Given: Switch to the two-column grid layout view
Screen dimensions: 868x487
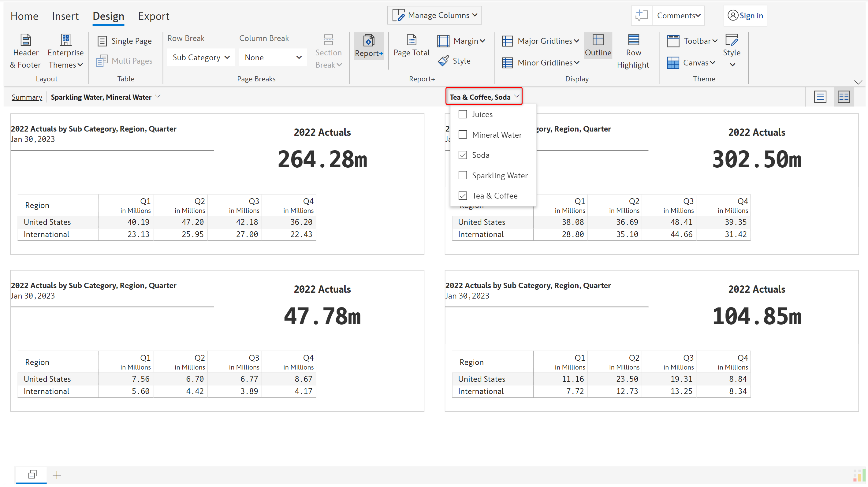Looking at the screenshot, I should [844, 97].
